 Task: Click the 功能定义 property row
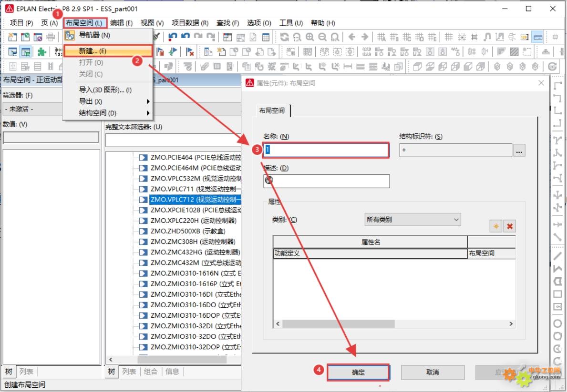coord(370,253)
